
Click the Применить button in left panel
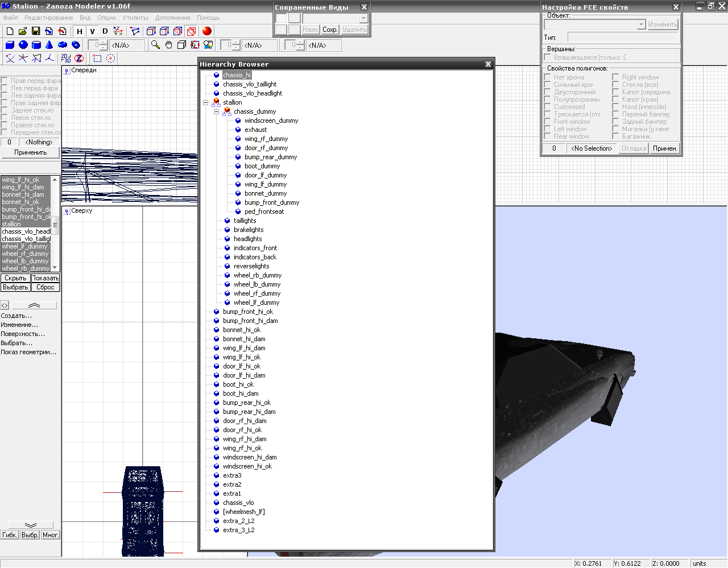(30, 152)
